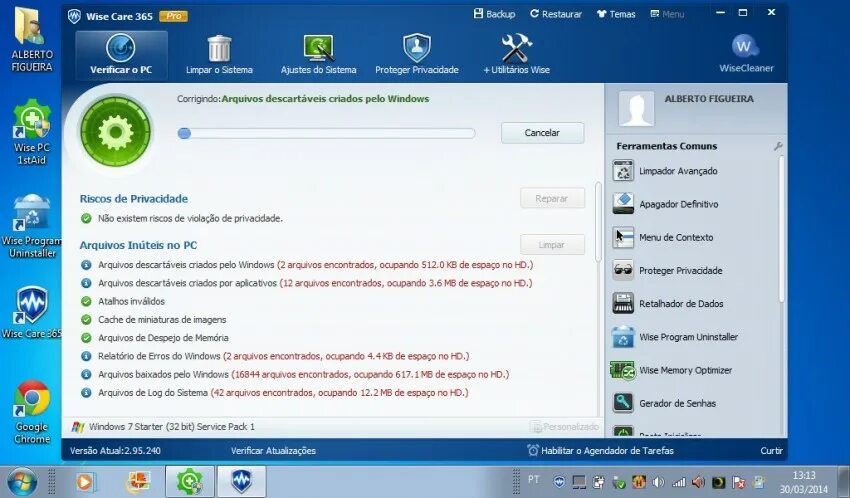Click the Curtir link

click(x=771, y=450)
